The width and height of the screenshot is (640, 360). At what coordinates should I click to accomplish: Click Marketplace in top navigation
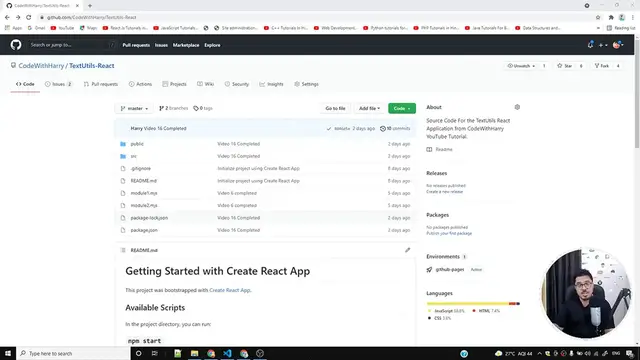tap(186, 45)
